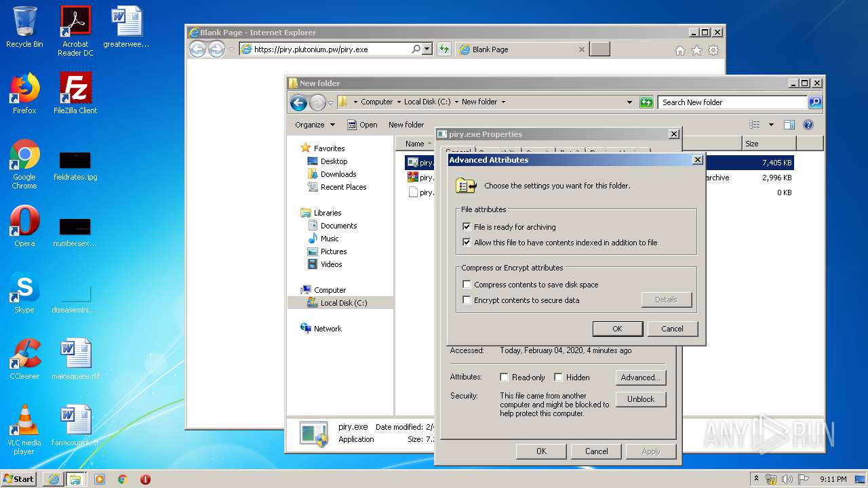Open IE address bar dropdown arrow
868x488 pixels.
[427, 49]
